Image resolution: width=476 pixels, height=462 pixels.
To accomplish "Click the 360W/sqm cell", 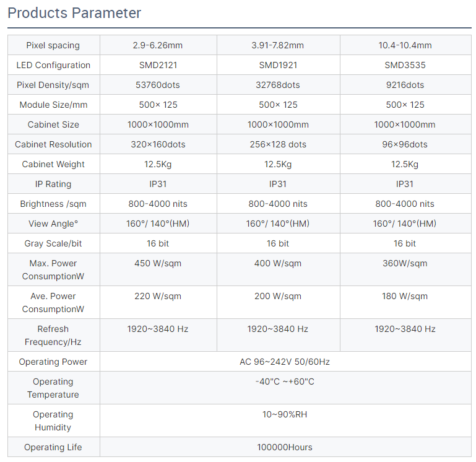I will (x=405, y=269).
